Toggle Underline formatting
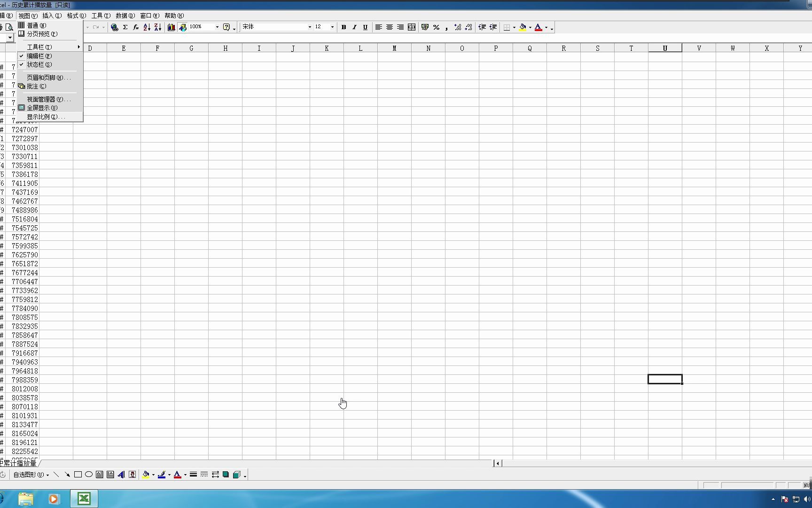Viewport: 812px width, 508px height. (365, 27)
